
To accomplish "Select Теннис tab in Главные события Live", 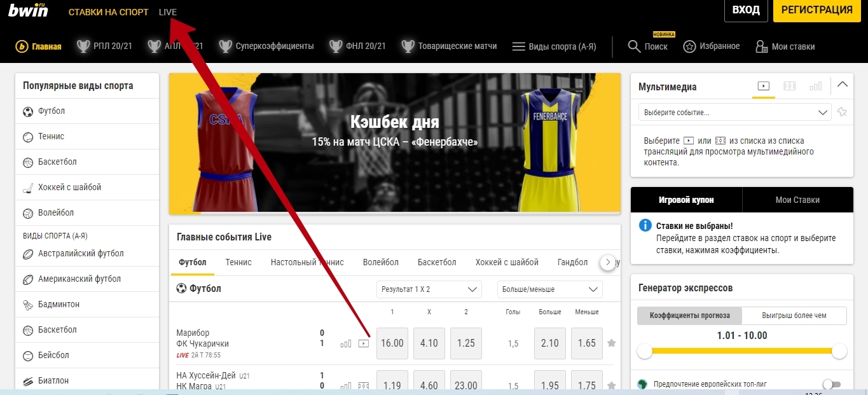I will tap(238, 262).
